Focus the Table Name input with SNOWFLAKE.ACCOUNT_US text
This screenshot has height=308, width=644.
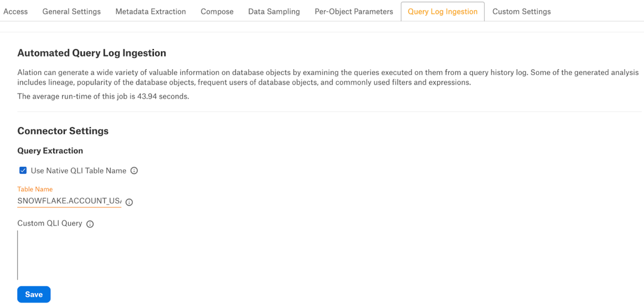[69, 201]
